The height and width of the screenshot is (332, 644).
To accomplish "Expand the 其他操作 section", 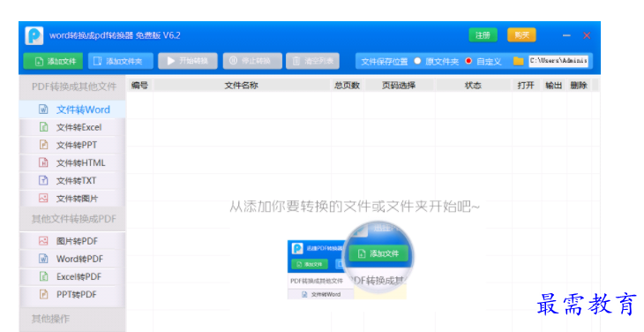I will pos(72,319).
